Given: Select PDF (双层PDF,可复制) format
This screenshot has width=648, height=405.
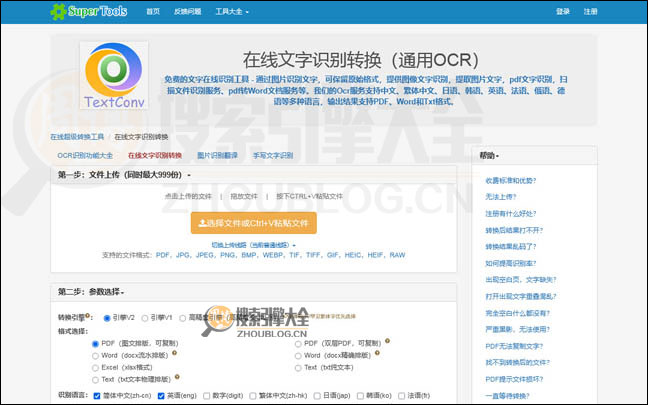Looking at the screenshot, I should (x=298, y=344).
